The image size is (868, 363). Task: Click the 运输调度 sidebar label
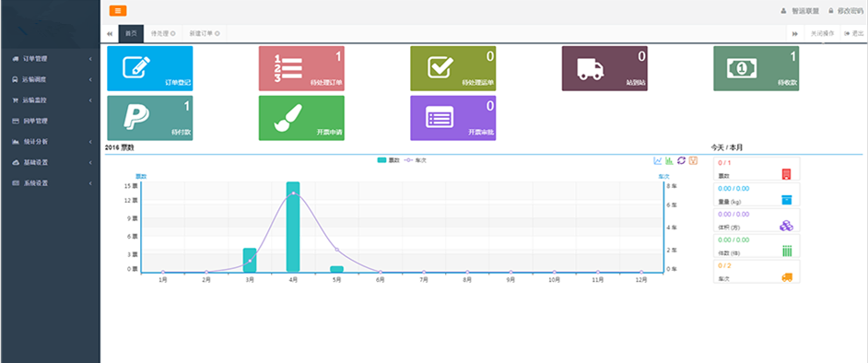pyautogui.click(x=35, y=79)
